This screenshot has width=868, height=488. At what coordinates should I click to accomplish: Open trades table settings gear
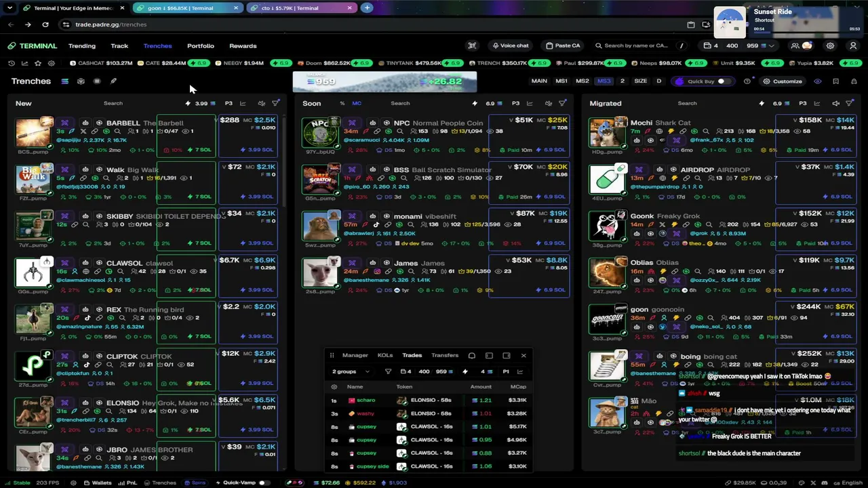tap(334, 387)
